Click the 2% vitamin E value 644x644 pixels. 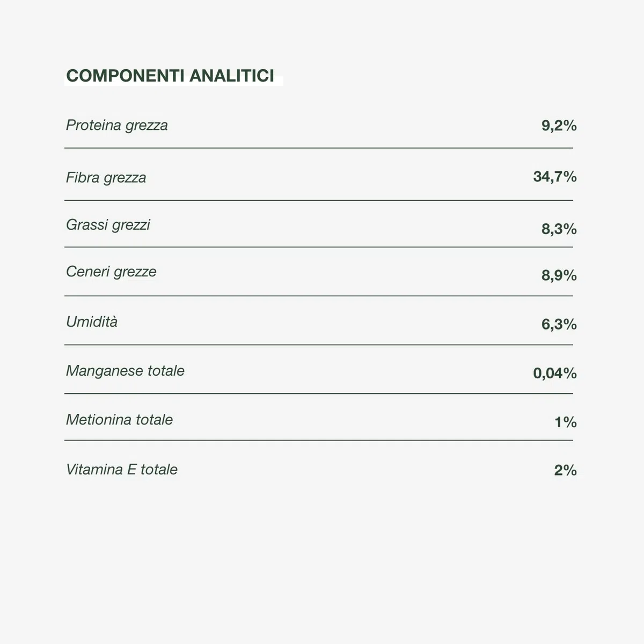[566, 470]
